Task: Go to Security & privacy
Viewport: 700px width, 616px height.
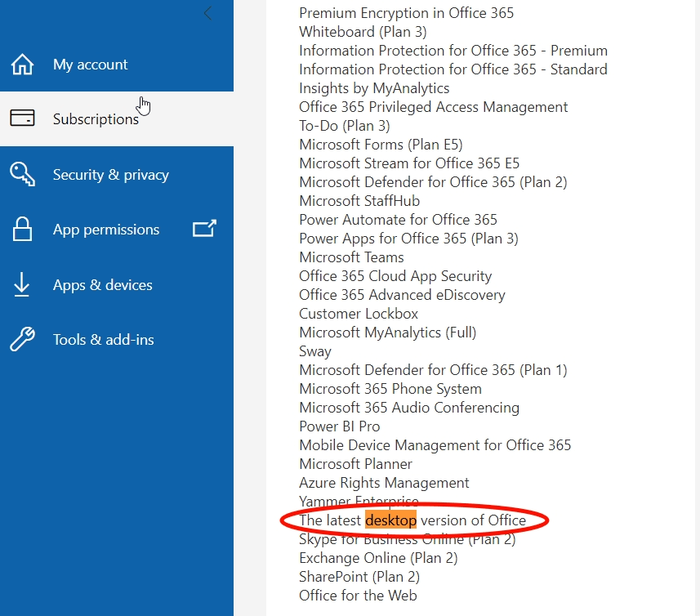Action: tap(117, 174)
